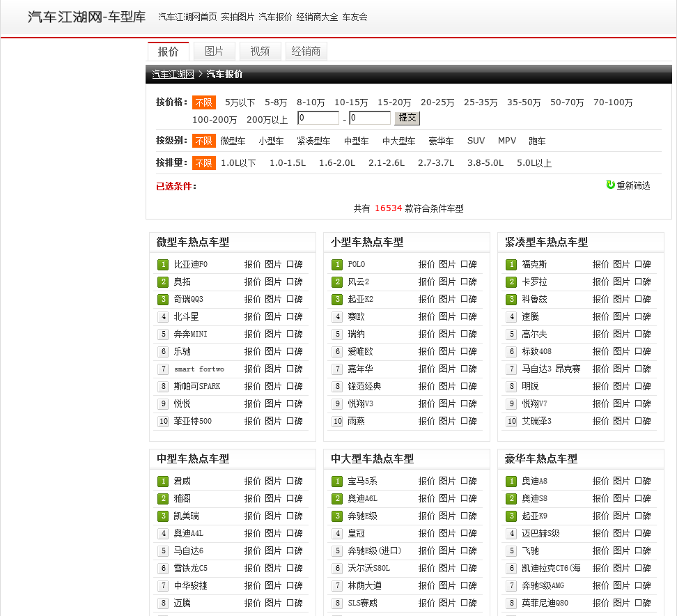Image resolution: width=677 pixels, height=616 pixels.
Task: Open the 报价 tab
Action: coord(169,52)
